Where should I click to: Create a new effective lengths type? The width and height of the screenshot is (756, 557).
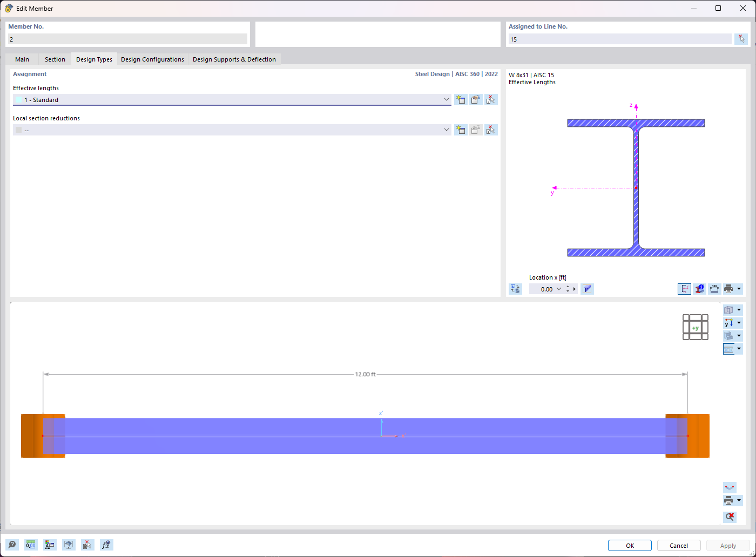tap(461, 100)
